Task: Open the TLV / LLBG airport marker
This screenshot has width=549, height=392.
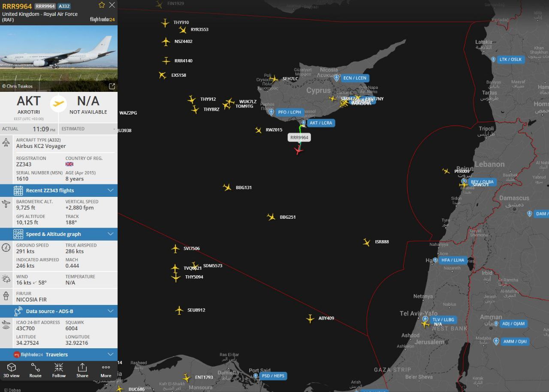Action: [439, 320]
